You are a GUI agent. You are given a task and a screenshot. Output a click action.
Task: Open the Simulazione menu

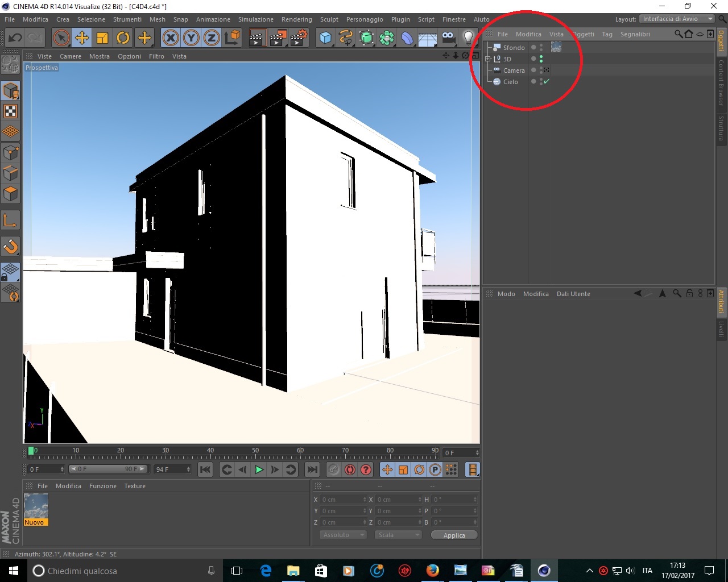pyautogui.click(x=255, y=19)
